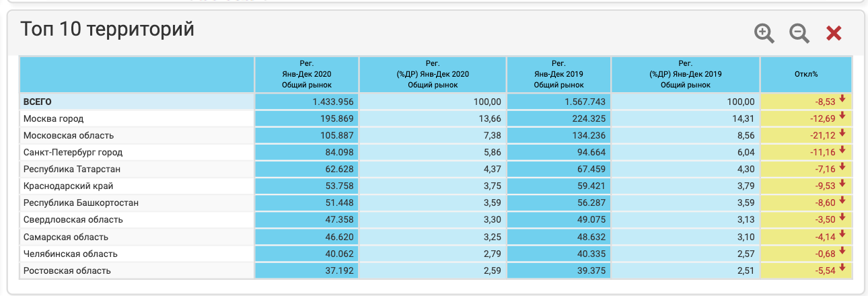
Task: Click the zoom out magnifier icon
Action: click(x=799, y=33)
